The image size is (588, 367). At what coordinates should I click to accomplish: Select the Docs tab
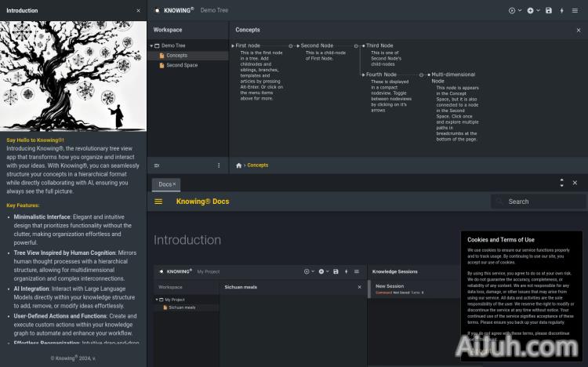(x=164, y=184)
